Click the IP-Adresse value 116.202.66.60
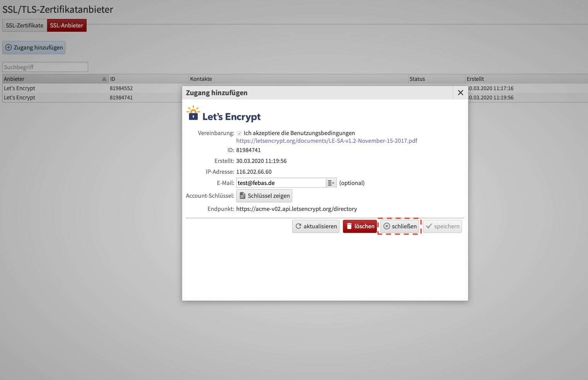The image size is (588, 380). [254, 172]
